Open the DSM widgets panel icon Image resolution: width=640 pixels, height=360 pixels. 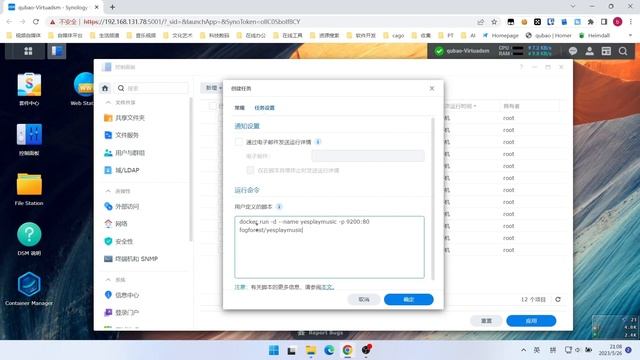(606, 51)
